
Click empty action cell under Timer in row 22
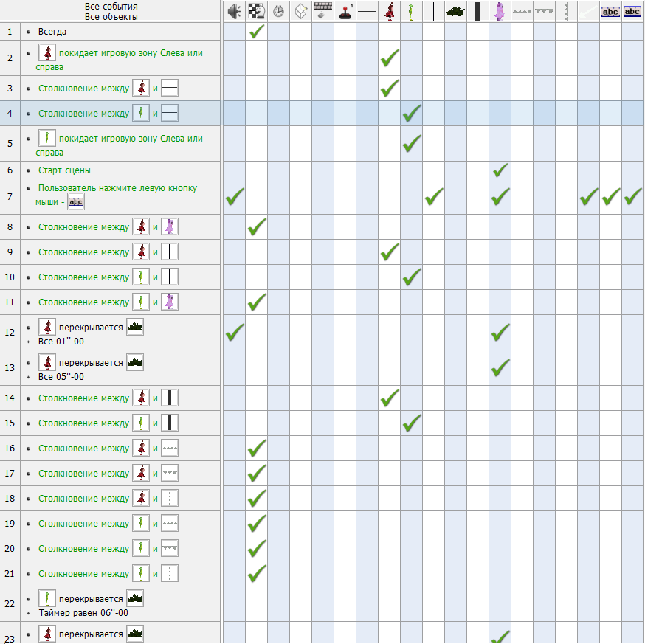click(278, 603)
